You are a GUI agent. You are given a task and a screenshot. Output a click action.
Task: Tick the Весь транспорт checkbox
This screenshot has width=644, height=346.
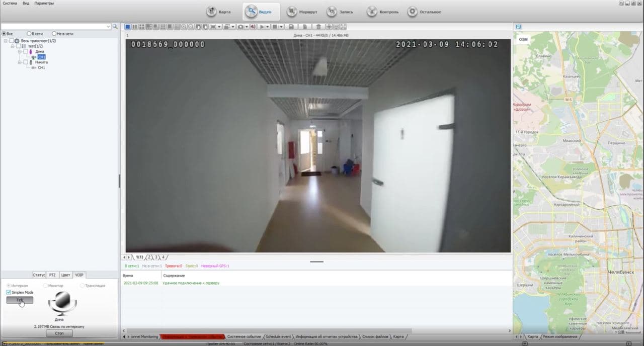[x=12, y=41]
